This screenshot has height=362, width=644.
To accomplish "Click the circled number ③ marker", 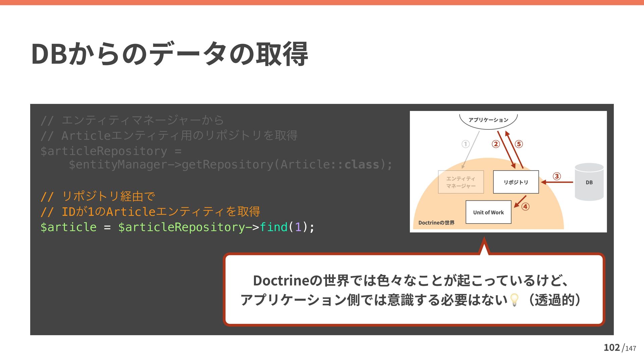I will 557,176.
